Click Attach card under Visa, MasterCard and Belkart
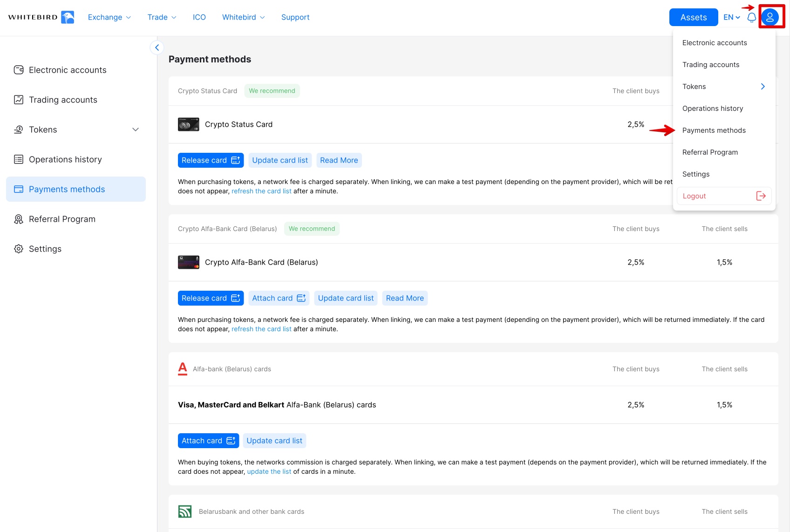The height and width of the screenshot is (532, 790). click(208, 441)
